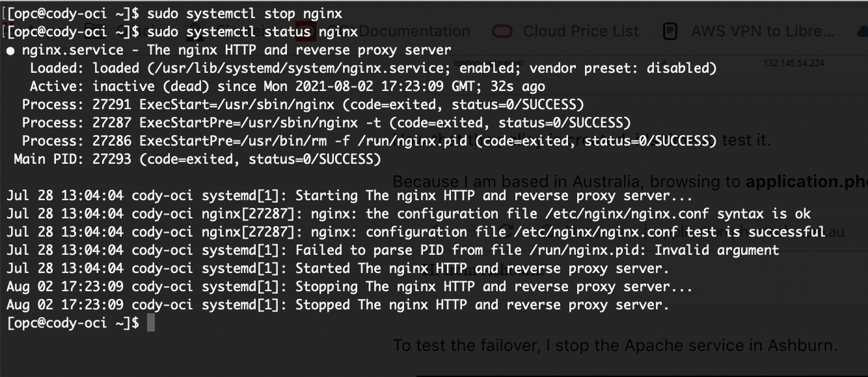Click the 'To test the failover' paragraph

pyautogui.click(x=614, y=345)
